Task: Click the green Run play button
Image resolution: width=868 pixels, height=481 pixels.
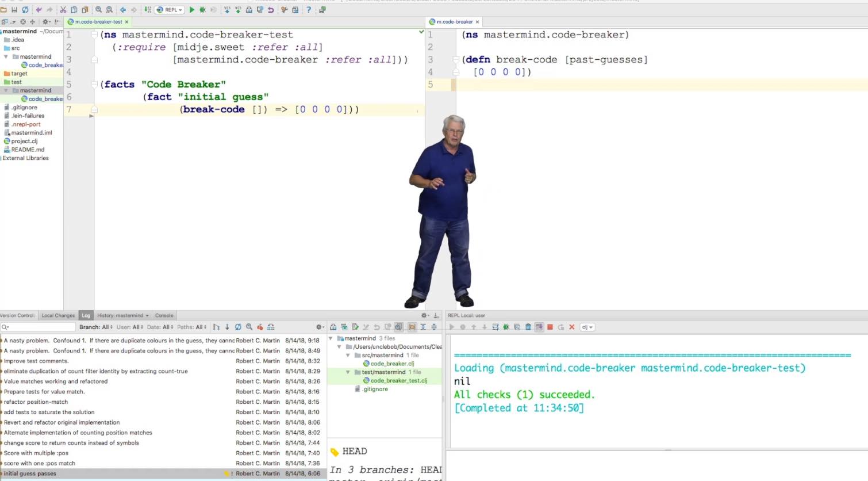Action: [x=192, y=10]
